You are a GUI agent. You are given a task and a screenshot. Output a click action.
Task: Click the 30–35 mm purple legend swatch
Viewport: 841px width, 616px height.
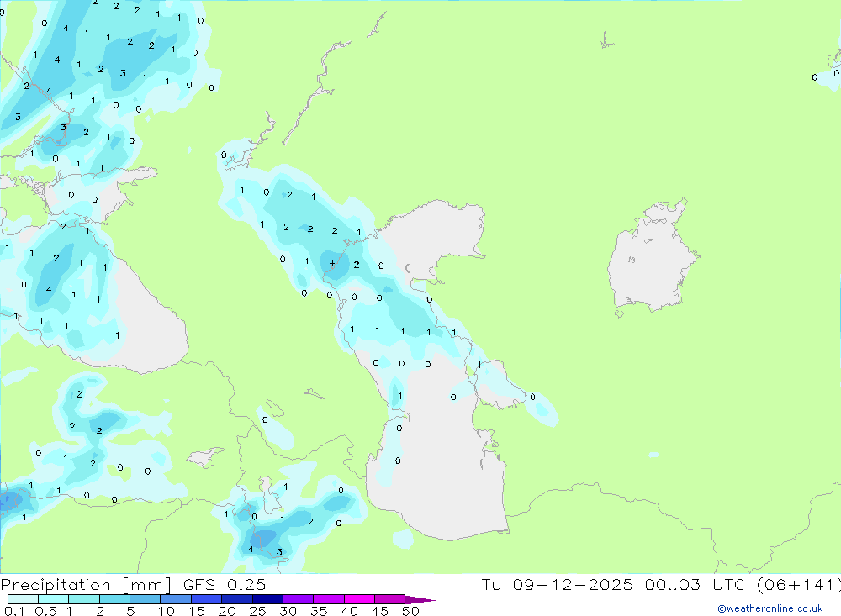[x=299, y=599]
